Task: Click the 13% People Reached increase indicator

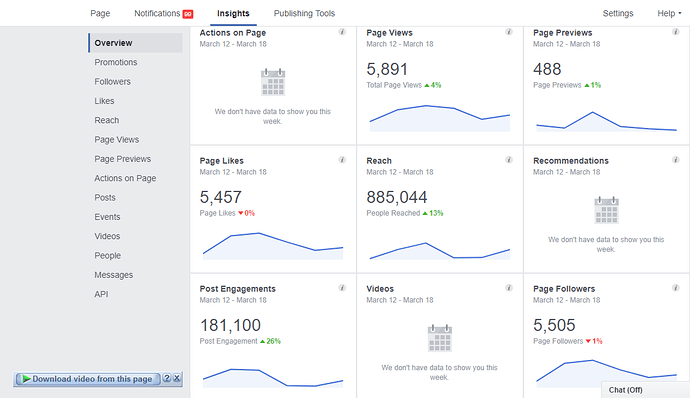Action: (x=433, y=213)
